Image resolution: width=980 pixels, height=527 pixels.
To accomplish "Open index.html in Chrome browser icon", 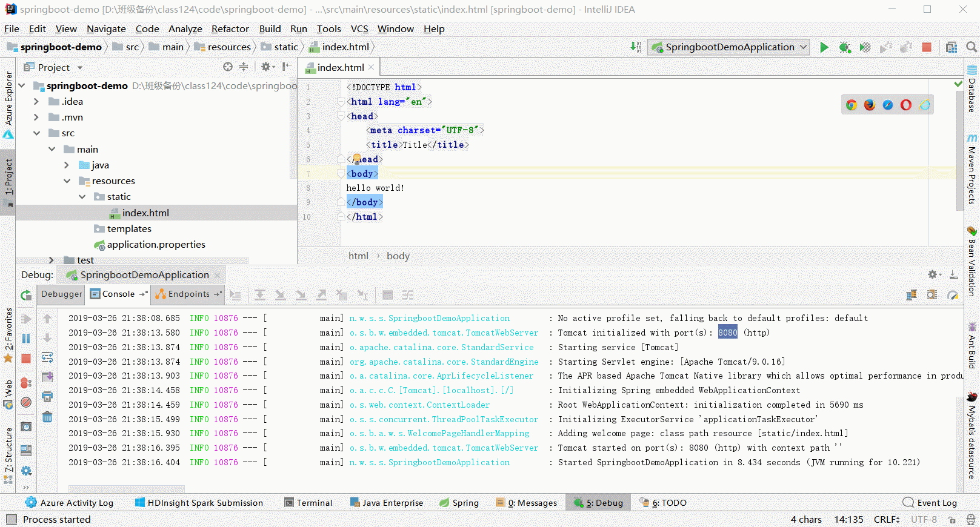I will tap(852, 105).
